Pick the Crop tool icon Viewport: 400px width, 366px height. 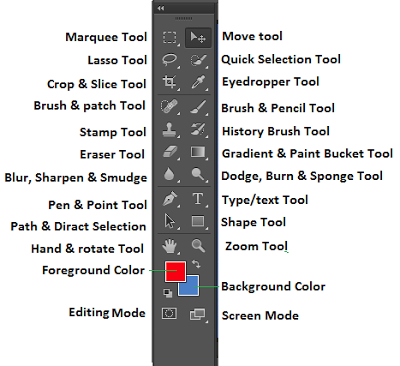pyautogui.click(x=169, y=82)
